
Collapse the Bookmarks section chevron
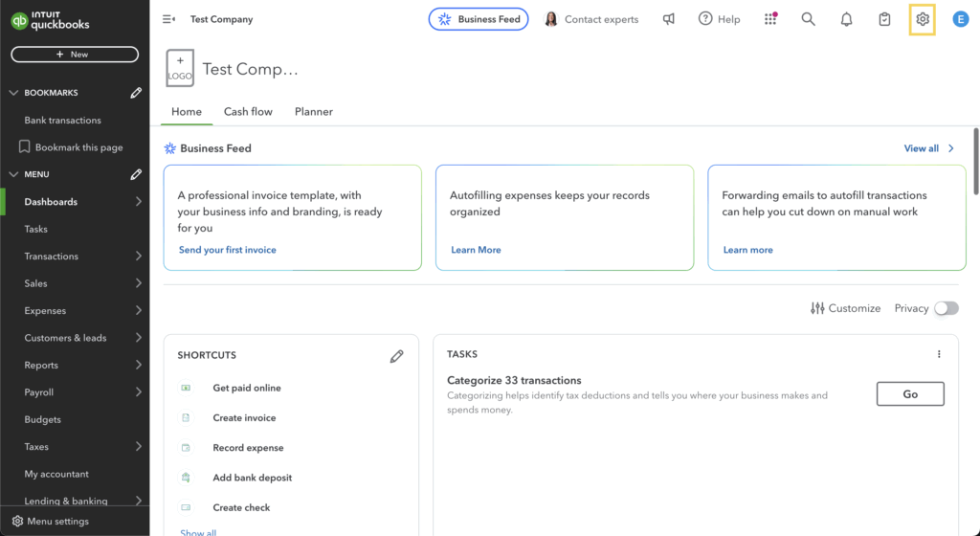tap(13, 93)
